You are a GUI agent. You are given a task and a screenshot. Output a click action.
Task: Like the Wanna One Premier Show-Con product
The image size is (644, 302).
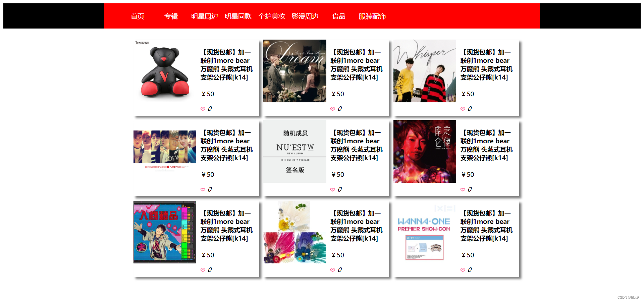point(463,270)
